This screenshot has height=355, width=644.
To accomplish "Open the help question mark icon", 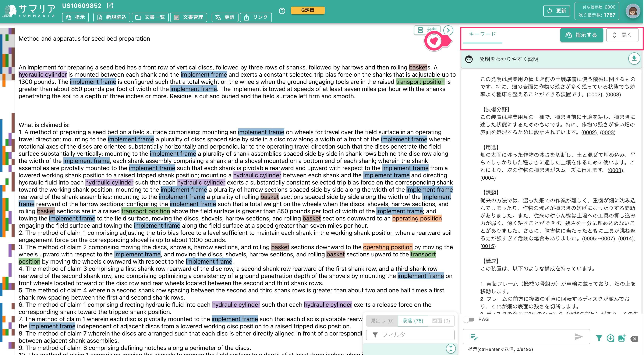I will coord(282,11).
